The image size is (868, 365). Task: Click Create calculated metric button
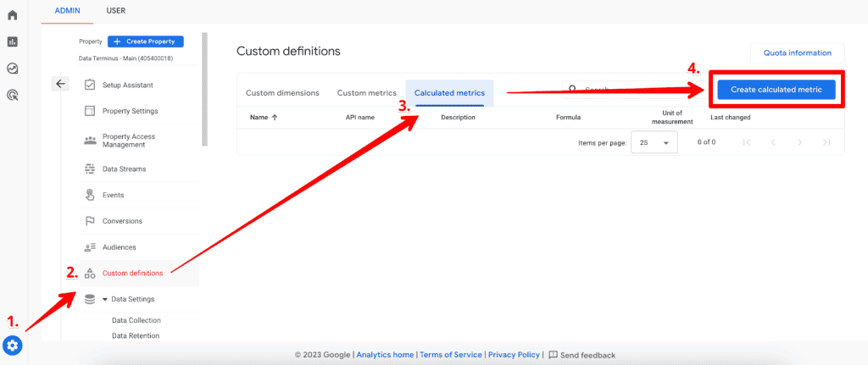776,90
